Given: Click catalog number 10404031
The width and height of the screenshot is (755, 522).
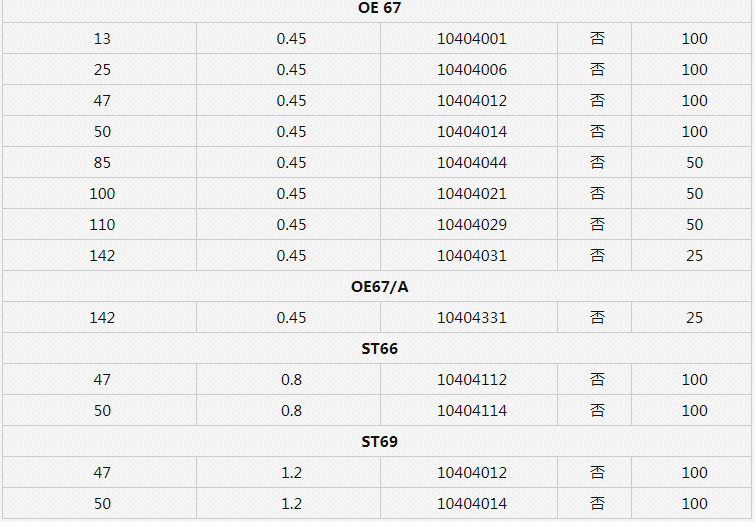Looking at the screenshot, I should (472, 255).
